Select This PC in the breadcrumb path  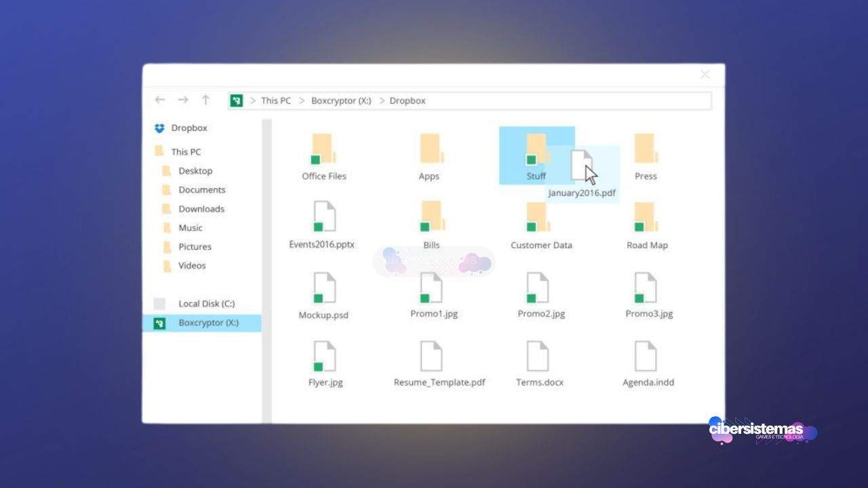coord(276,100)
